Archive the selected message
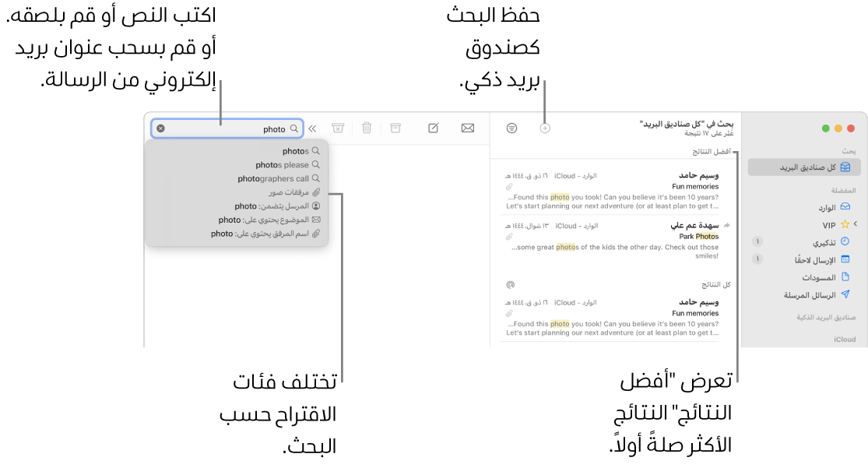The image size is (868, 468). [395, 128]
